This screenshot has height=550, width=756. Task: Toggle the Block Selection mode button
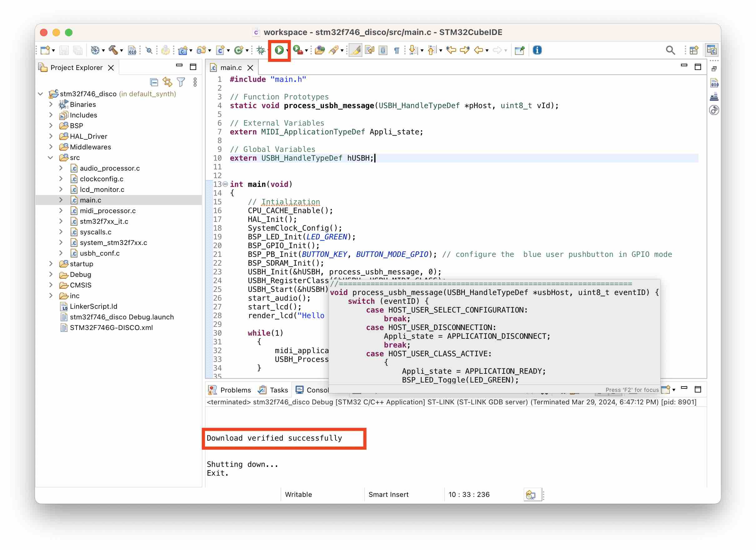click(383, 50)
